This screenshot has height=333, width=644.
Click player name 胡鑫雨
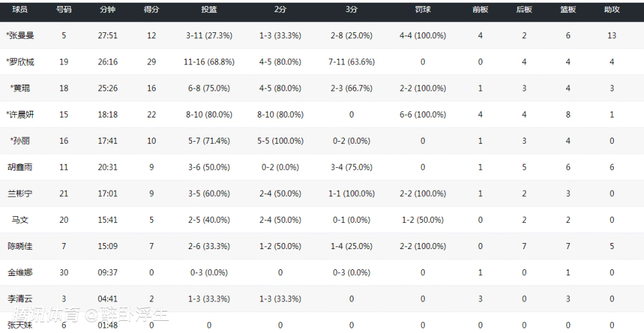click(20, 167)
